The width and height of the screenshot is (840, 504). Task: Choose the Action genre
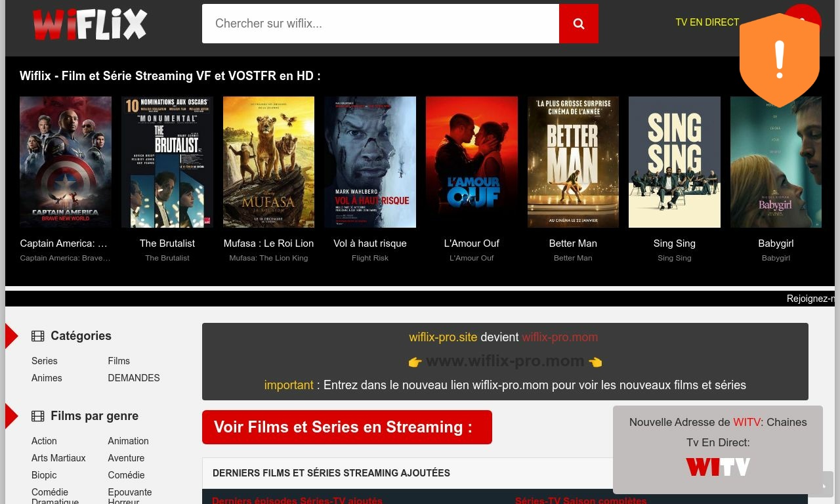(44, 441)
